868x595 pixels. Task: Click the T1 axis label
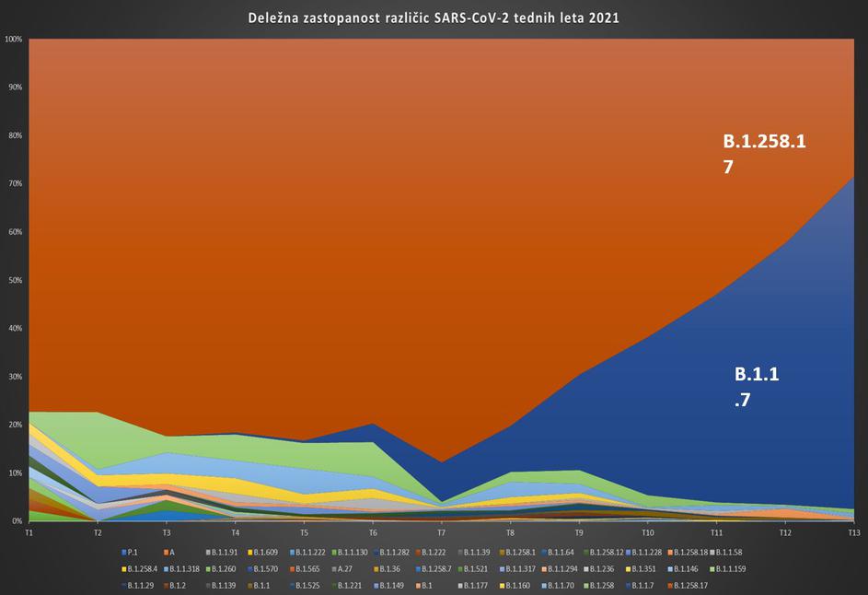[29, 533]
